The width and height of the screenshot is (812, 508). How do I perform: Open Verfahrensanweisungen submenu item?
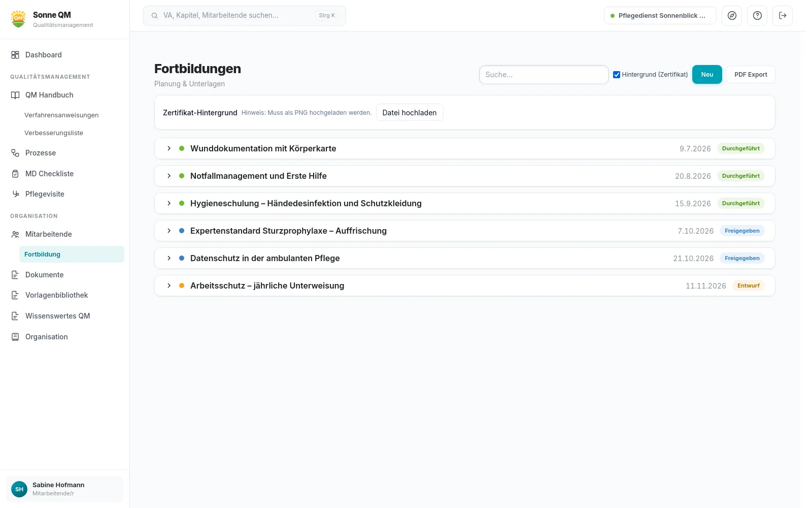(x=61, y=115)
